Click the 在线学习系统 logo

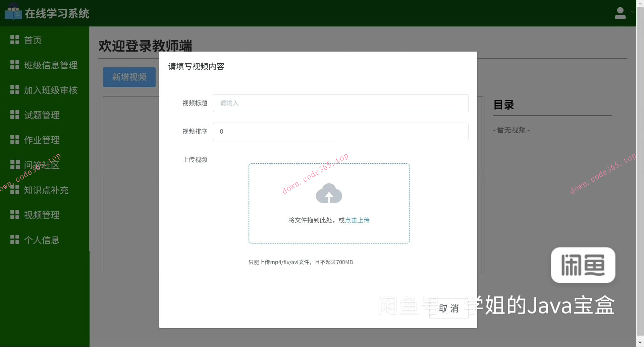point(47,13)
